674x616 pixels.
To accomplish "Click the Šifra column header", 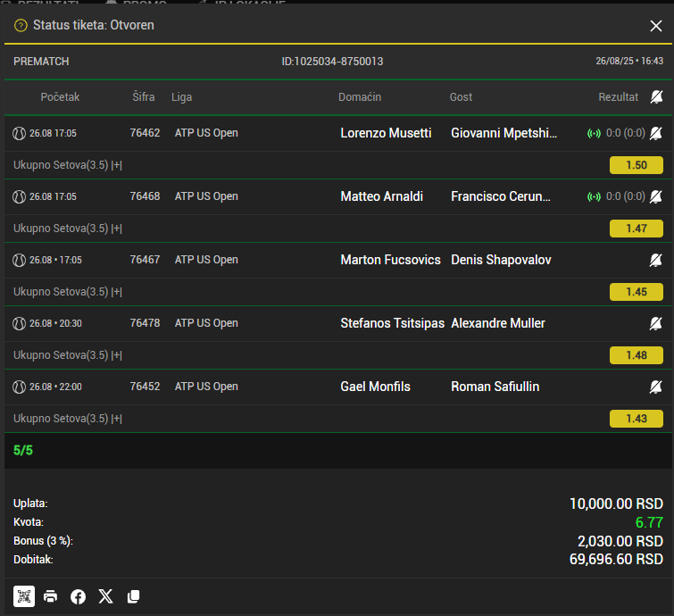I will 144,96.
